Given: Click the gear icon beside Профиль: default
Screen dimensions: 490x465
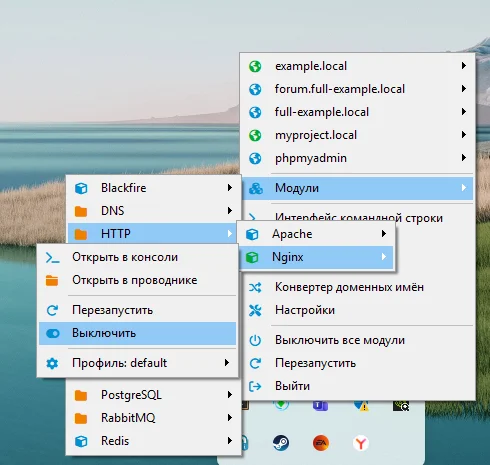Looking at the screenshot, I should click(52, 363).
